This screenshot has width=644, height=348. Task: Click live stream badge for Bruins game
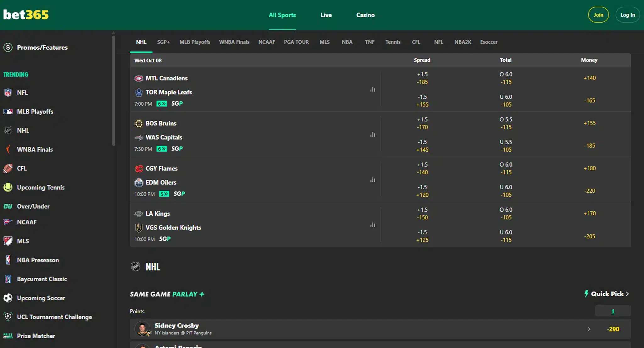tap(162, 149)
